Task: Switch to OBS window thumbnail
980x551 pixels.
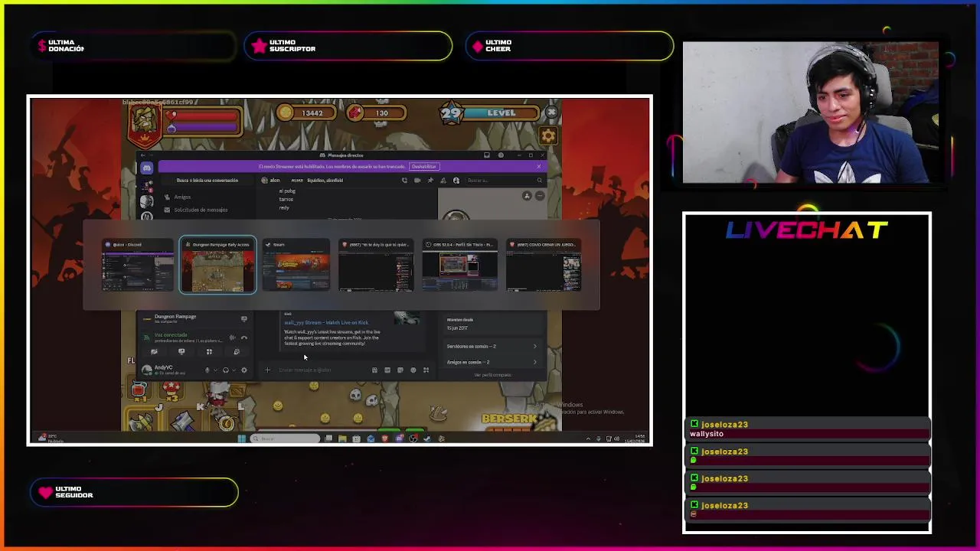Action: 459,266
